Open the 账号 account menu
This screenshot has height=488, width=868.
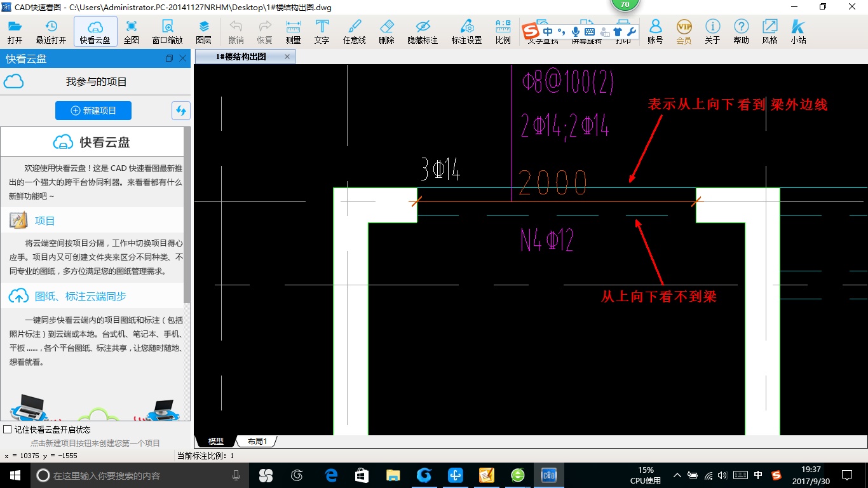(x=655, y=32)
